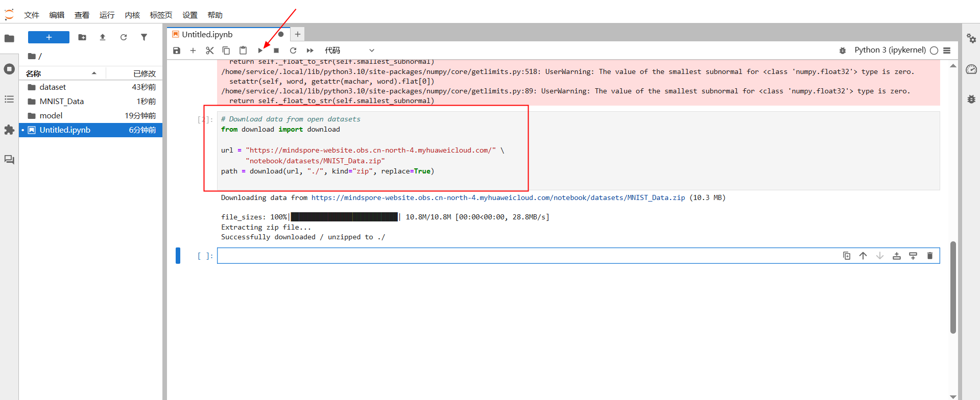
Task: Switch kernel via Python 3 (ipykernel) label
Action: [890, 50]
